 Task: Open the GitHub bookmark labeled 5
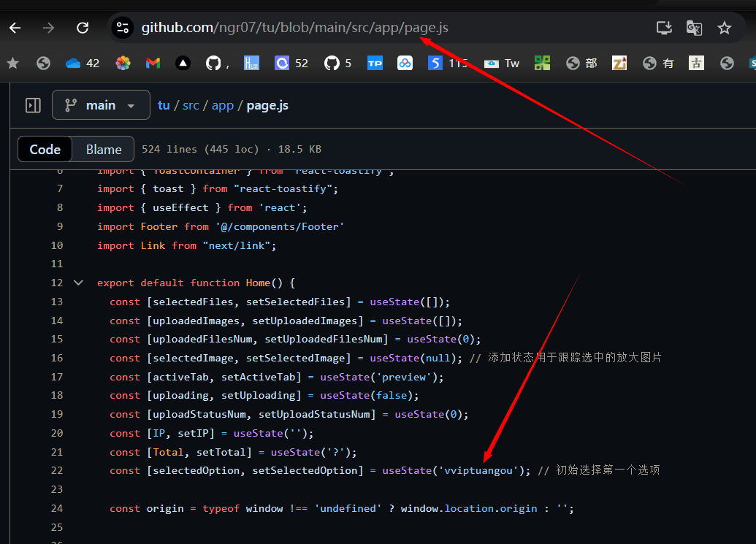click(337, 64)
